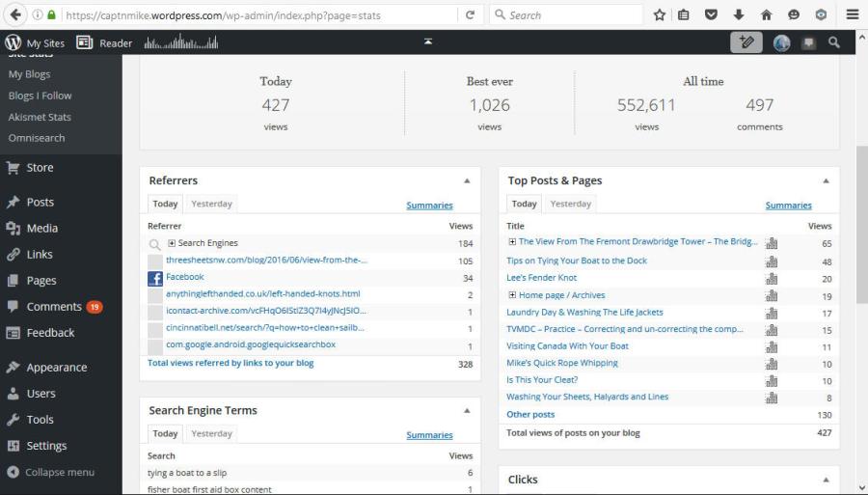Switch Top Posts & Pages to Yesterday tab
This screenshot has width=868, height=495.
click(570, 204)
